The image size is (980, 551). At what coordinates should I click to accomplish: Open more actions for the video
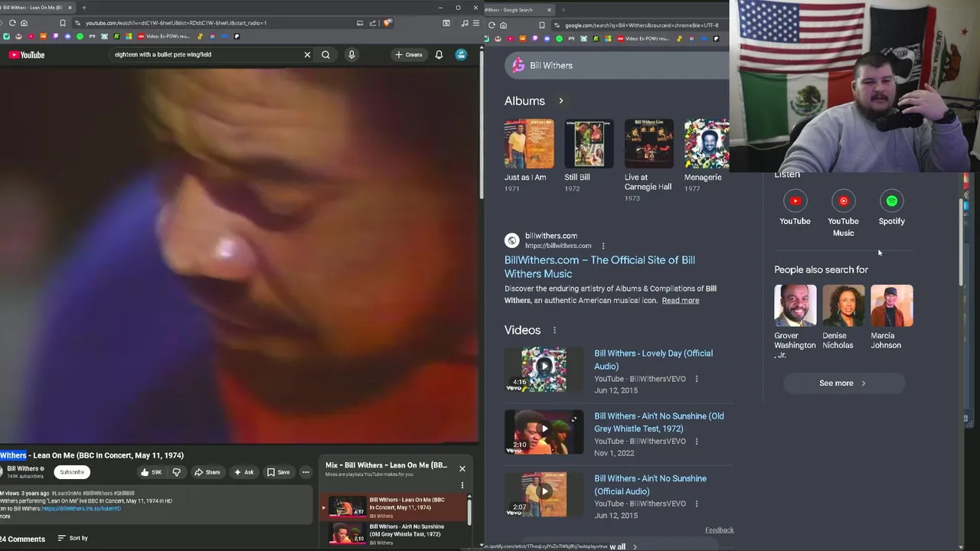pos(305,472)
